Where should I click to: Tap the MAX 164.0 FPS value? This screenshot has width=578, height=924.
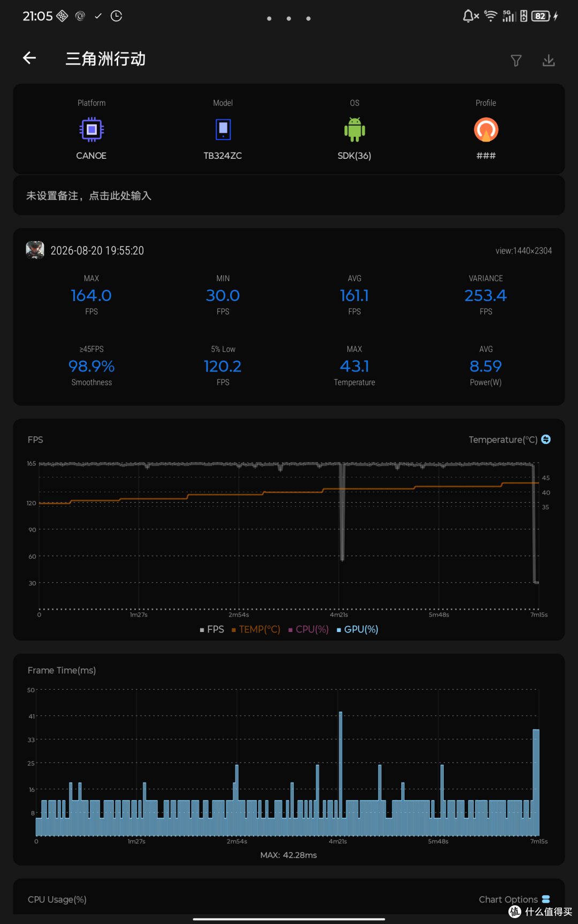92,295
